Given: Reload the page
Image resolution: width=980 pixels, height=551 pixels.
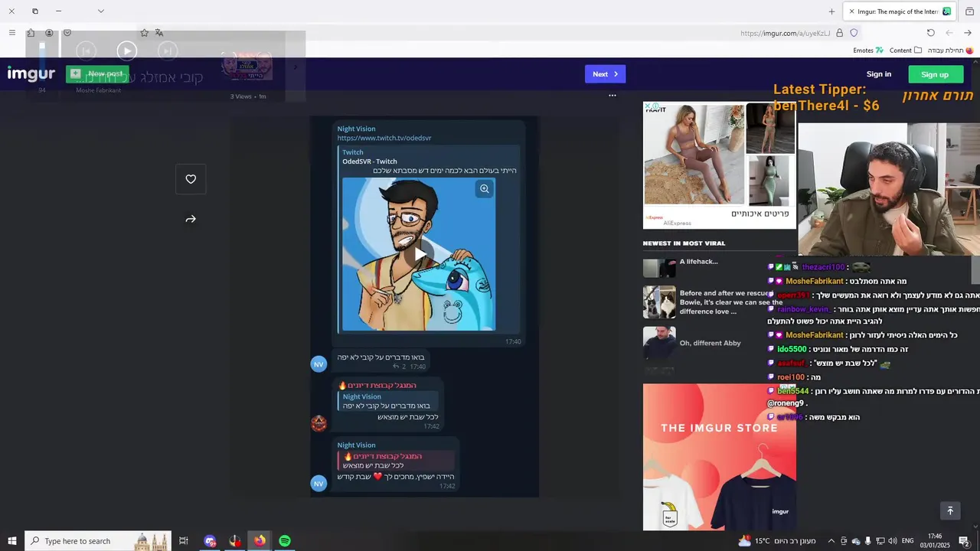Looking at the screenshot, I should click(x=931, y=33).
